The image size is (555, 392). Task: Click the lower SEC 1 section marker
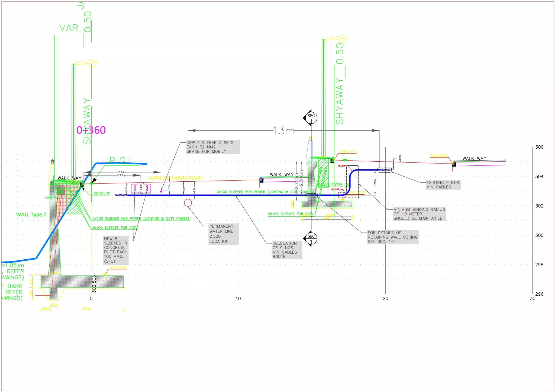tap(311, 238)
